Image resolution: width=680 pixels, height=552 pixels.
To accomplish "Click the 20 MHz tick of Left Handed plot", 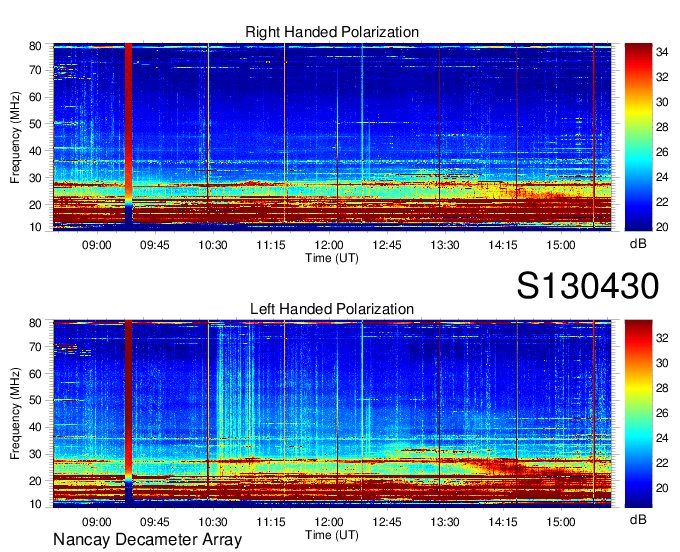I will point(35,481).
